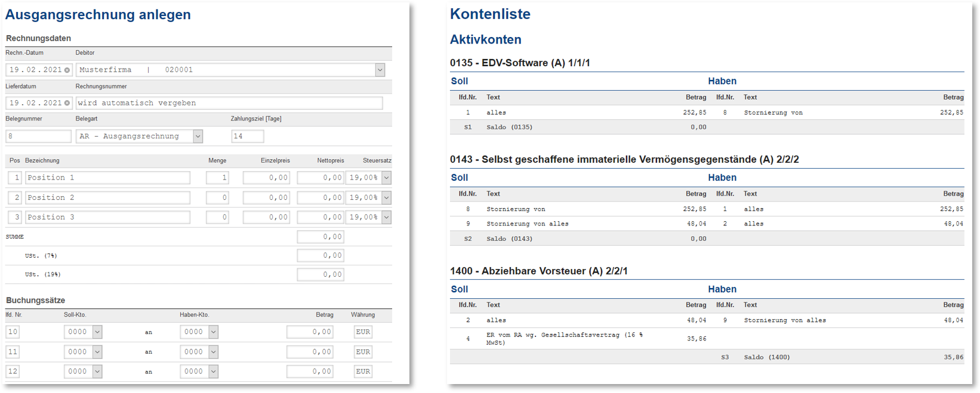Viewport: 980px width, 393px height.
Task: Open Haben-Kto. dropdown in booking row 12
Action: coord(213,372)
